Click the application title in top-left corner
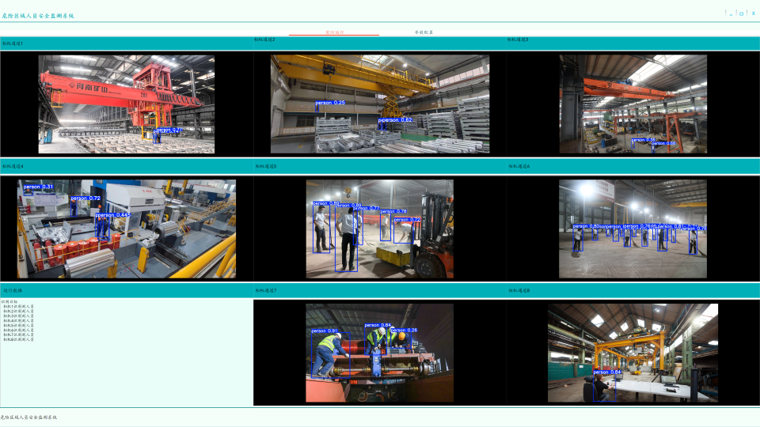Screen dimensions: 760x427 (x=38, y=16)
